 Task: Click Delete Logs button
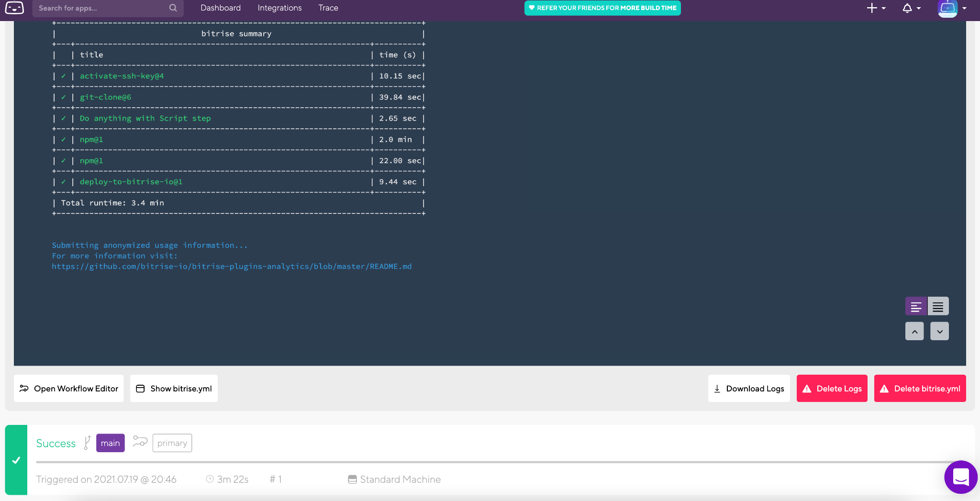pyautogui.click(x=832, y=389)
